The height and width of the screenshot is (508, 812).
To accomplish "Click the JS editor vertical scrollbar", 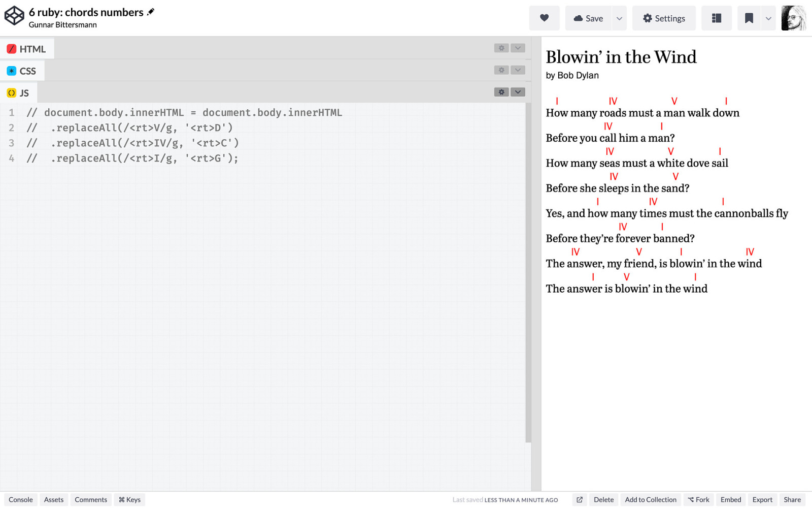I will click(x=528, y=272).
